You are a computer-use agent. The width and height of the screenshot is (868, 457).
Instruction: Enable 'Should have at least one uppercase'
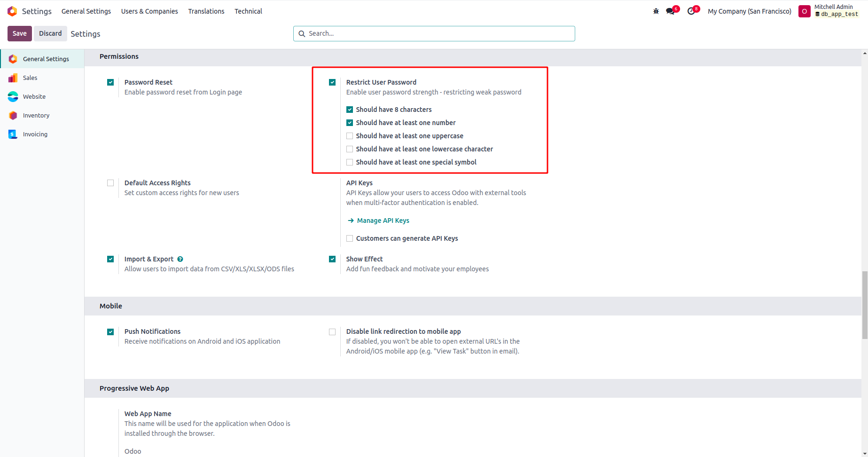(350, 136)
